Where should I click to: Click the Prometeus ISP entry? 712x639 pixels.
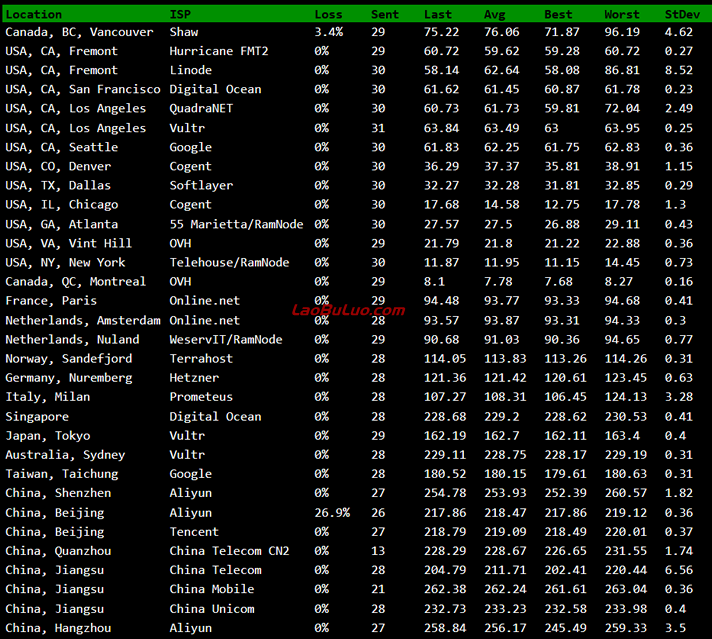click(201, 397)
